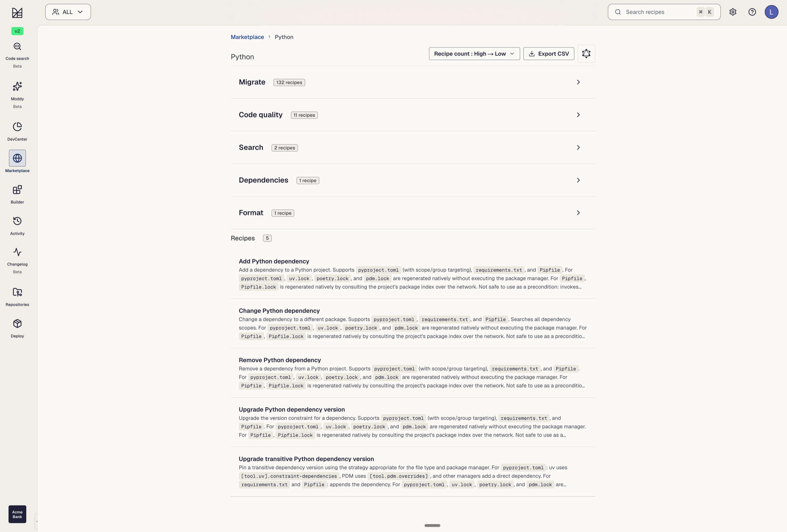
Task: Click the Recipes count badge 5
Action: [x=267, y=238]
